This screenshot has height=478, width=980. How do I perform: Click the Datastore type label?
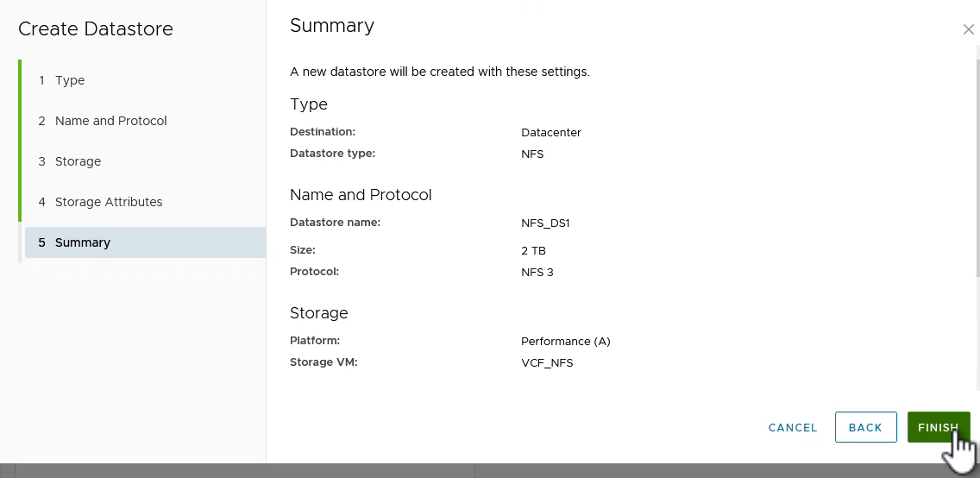(x=332, y=154)
